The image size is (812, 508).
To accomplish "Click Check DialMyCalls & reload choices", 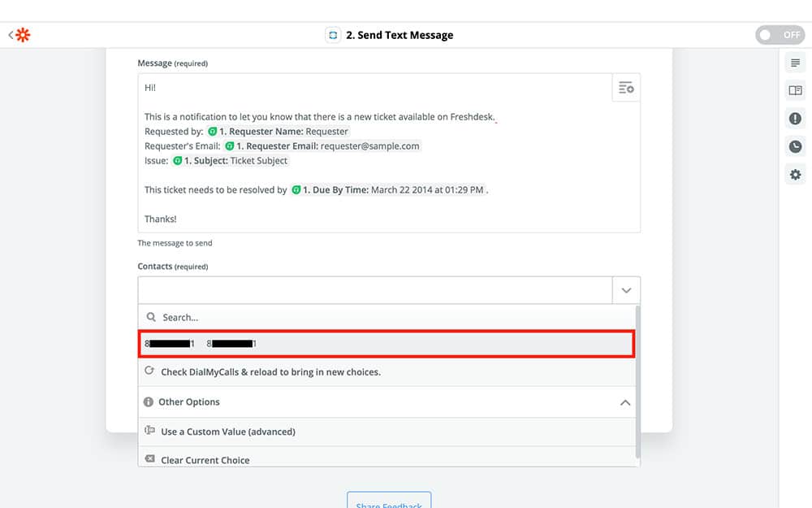I will [x=270, y=371].
